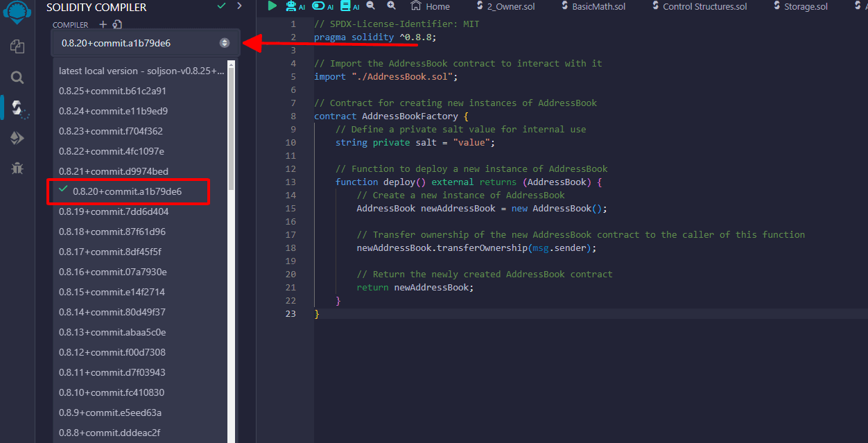Click the Solidity icon on Control Structures.sol tab
This screenshot has height=443, width=868.
click(x=654, y=6)
